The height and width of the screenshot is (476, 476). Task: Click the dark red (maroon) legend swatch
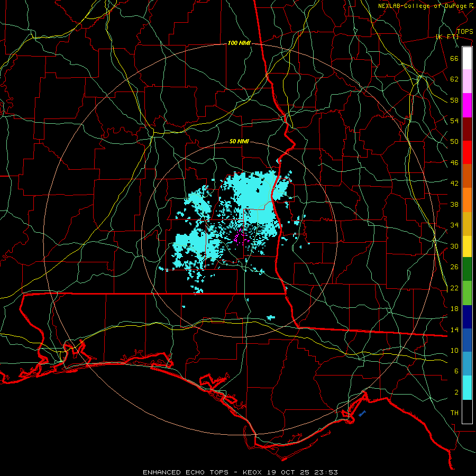[x=467, y=129]
